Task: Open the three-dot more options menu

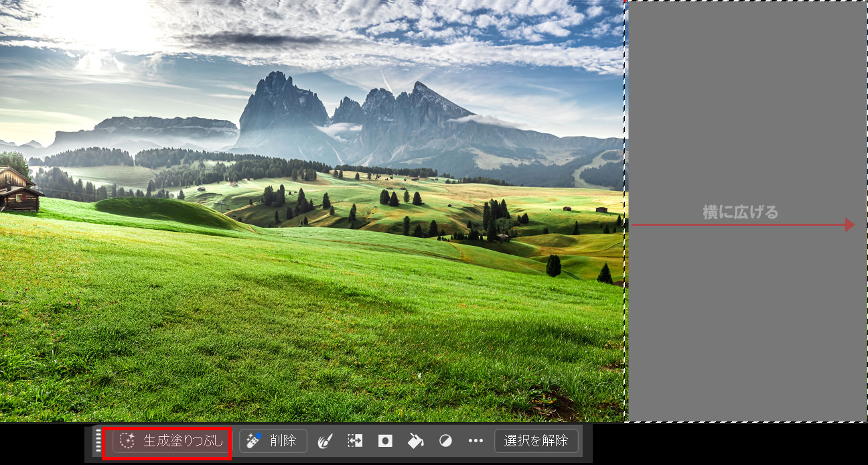Action: pos(476,441)
